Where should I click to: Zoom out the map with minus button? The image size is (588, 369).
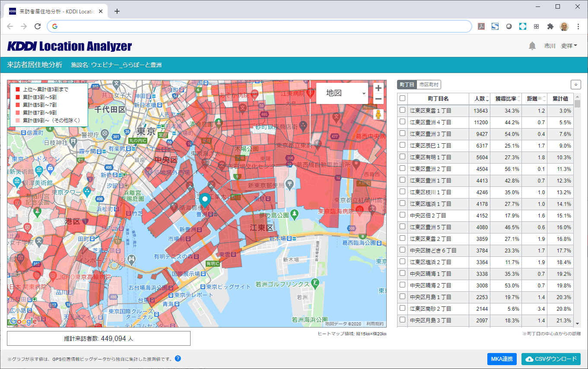tap(378, 99)
